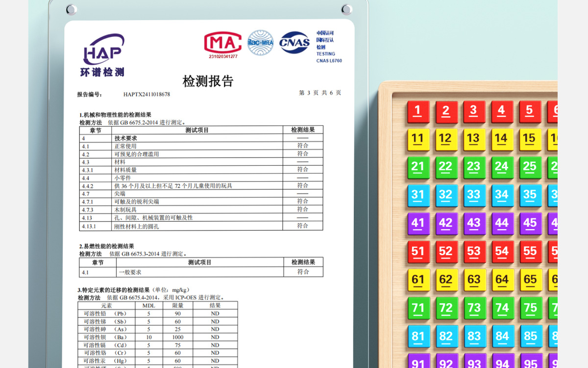Click the page indicator 第 3 页 共 6 页
This screenshot has width=588, height=368.
(320, 93)
